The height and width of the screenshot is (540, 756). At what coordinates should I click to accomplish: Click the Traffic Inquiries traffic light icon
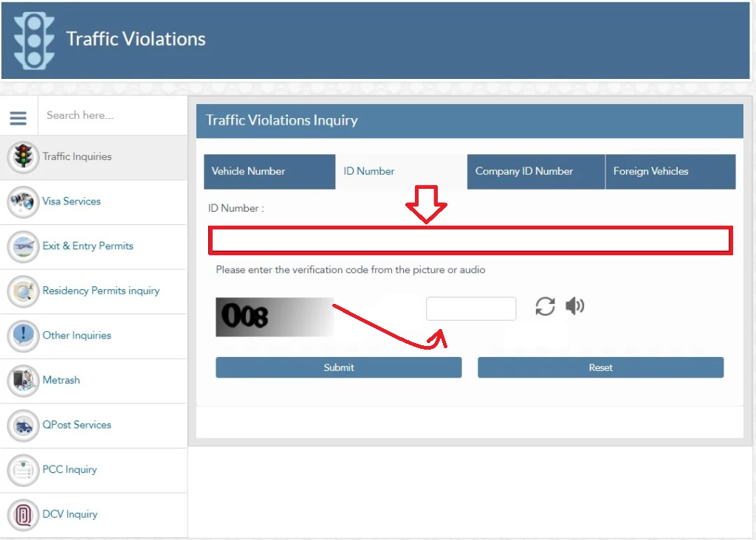pyautogui.click(x=23, y=156)
